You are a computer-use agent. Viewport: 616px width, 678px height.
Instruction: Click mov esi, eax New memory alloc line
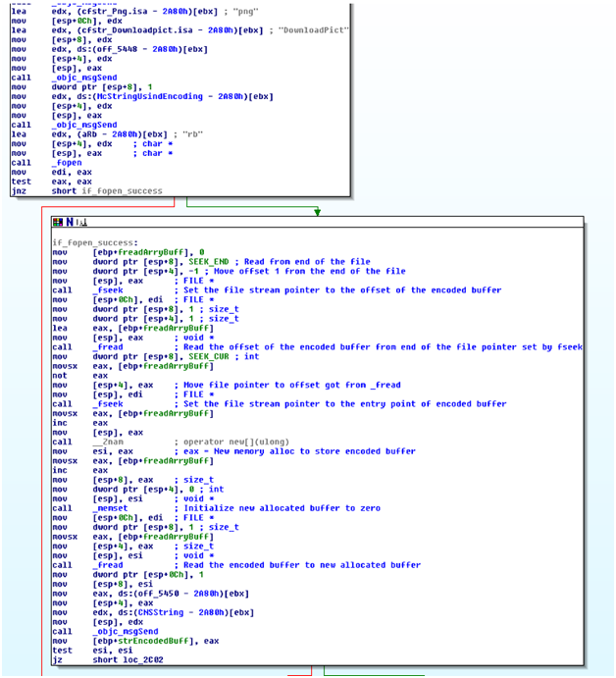pyautogui.click(x=233, y=452)
